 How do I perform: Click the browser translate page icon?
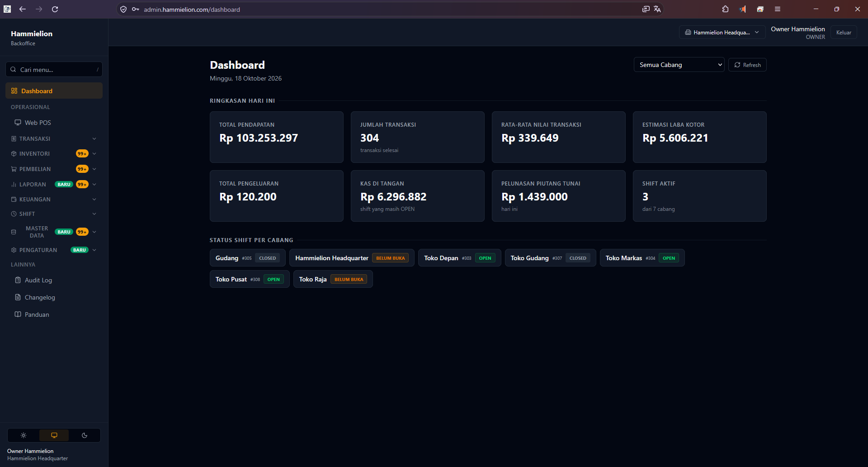[657, 9]
